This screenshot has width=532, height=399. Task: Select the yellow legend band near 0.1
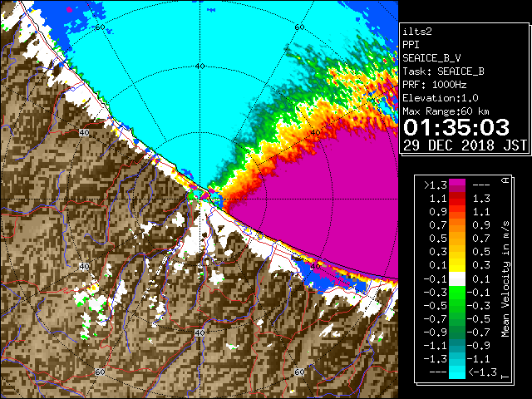click(x=457, y=268)
